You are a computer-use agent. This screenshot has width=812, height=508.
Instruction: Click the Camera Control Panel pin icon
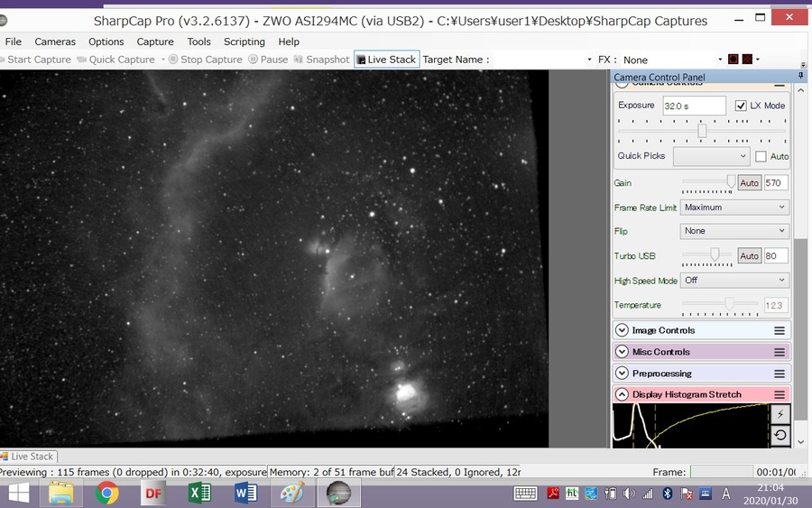tap(800, 76)
